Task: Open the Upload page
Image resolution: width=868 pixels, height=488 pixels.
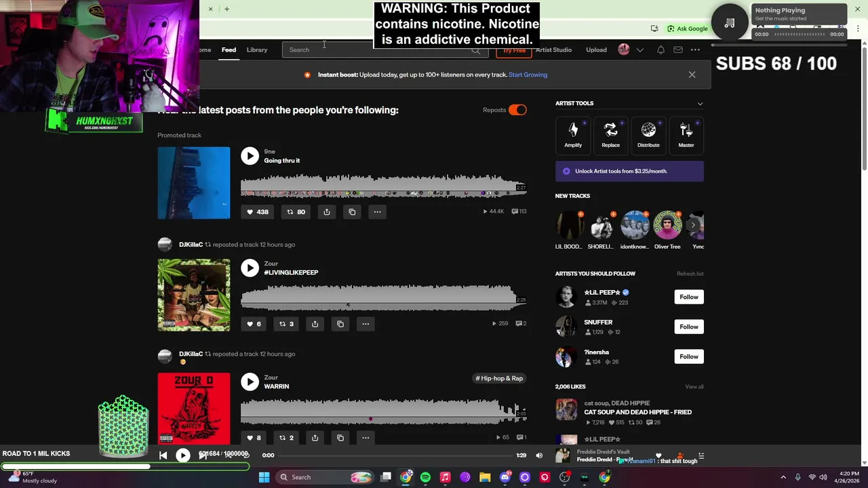Action: (596, 49)
